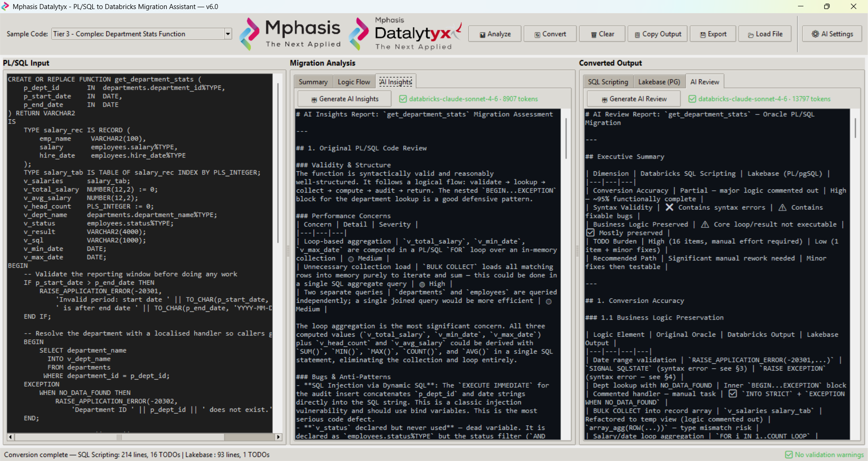Click the AI Review report vertical scrollbar

[x=855, y=127]
